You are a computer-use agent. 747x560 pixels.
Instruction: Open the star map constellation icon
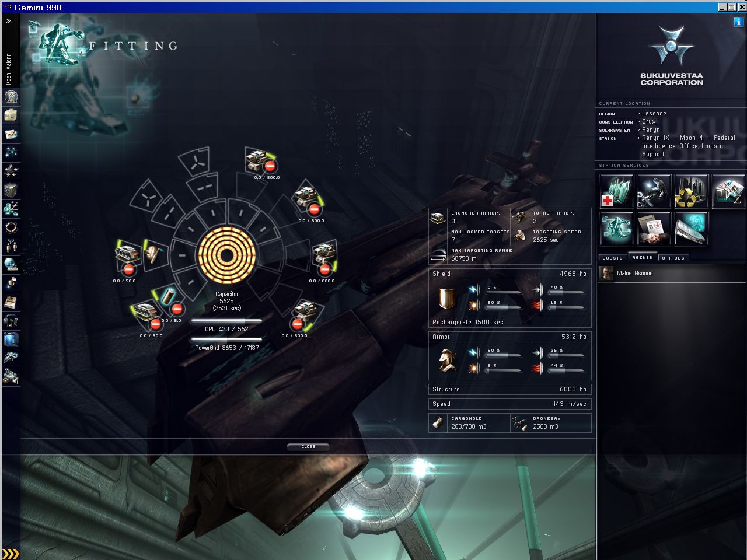click(11, 153)
